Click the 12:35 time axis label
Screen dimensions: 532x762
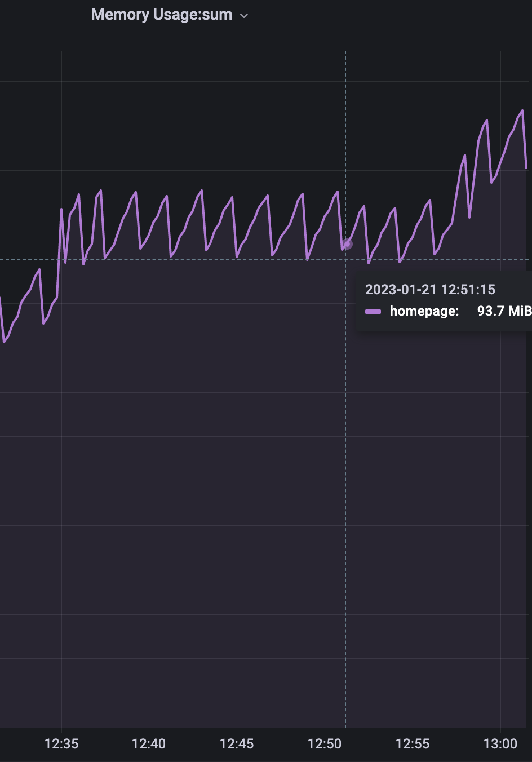(x=62, y=743)
